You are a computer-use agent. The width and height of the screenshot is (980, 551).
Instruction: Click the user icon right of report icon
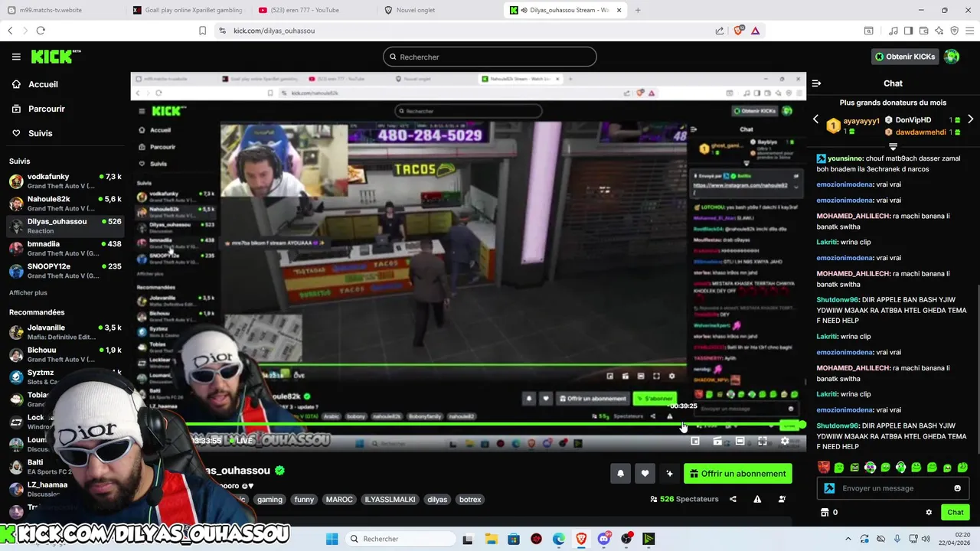click(x=782, y=500)
